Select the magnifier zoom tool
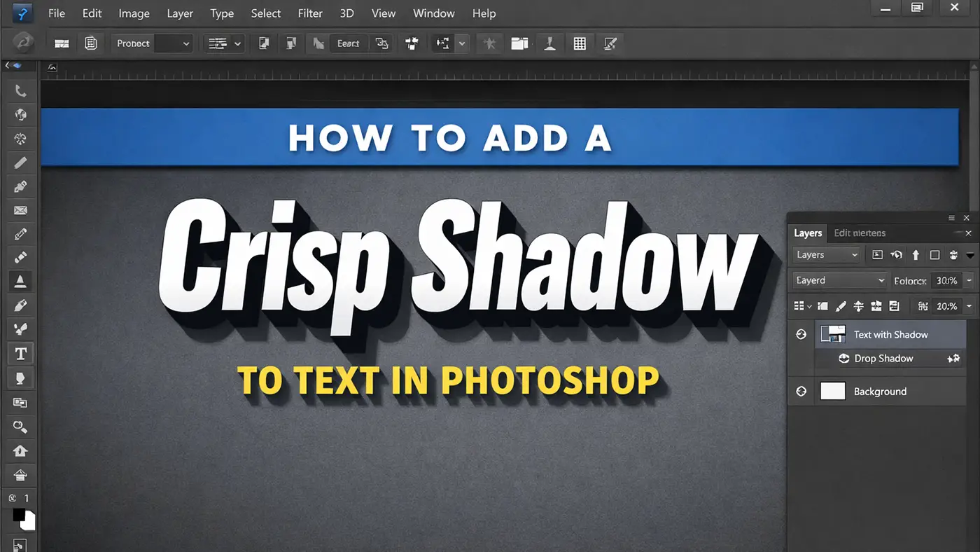The height and width of the screenshot is (552, 980). click(x=20, y=426)
